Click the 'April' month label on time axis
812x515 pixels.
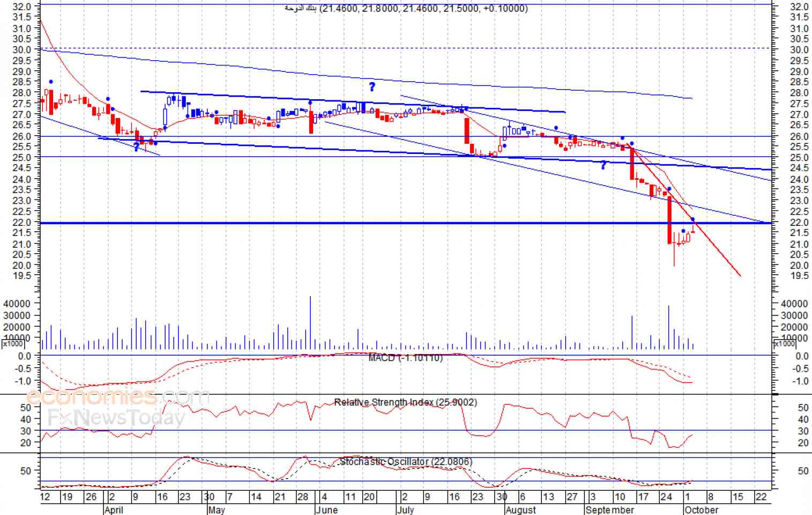[x=114, y=510]
